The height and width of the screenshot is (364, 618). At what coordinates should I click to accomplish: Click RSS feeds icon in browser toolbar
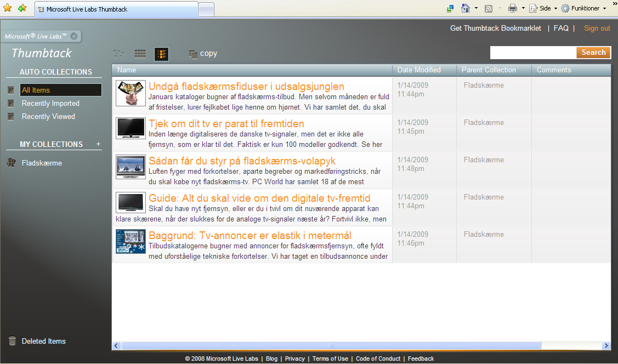[489, 9]
